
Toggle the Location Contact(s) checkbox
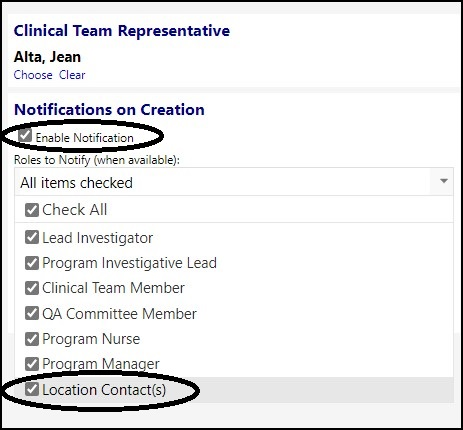tap(32, 389)
